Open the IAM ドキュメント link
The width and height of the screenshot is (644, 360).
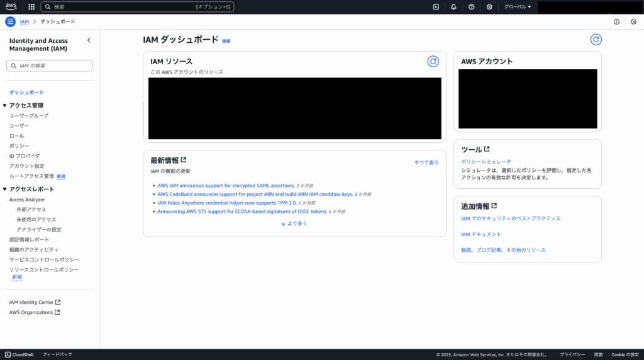coord(481,234)
